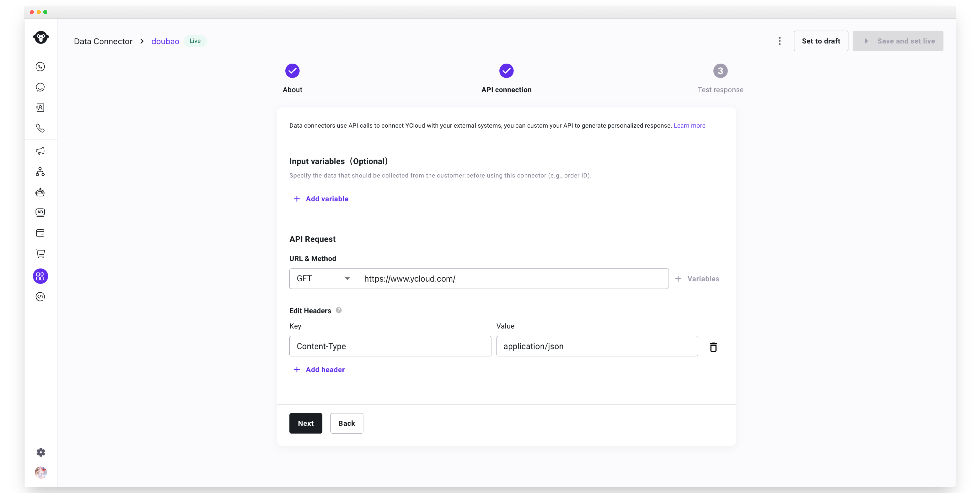This screenshot has width=980, height=493.
Task: Open the Learn more link
Action: pos(689,126)
